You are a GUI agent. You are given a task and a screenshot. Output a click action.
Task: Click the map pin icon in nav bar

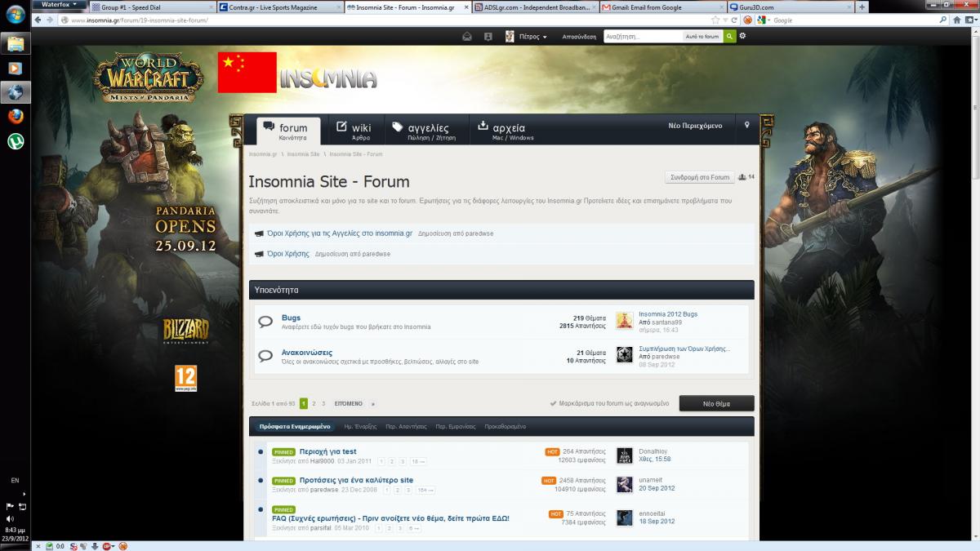746,126
